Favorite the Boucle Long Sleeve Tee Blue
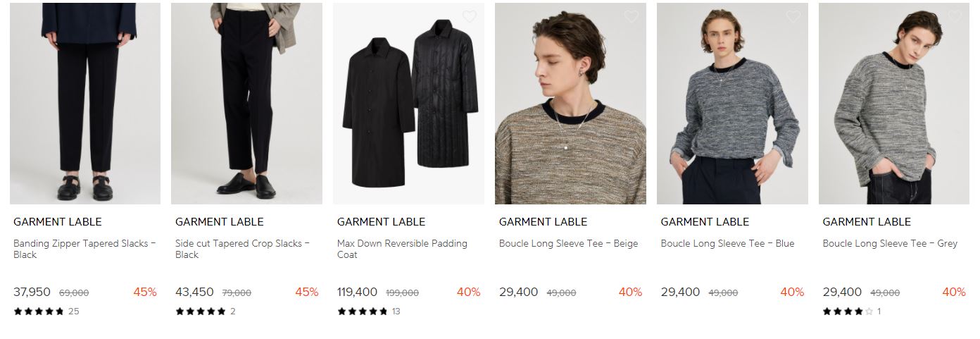 tap(793, 16)
